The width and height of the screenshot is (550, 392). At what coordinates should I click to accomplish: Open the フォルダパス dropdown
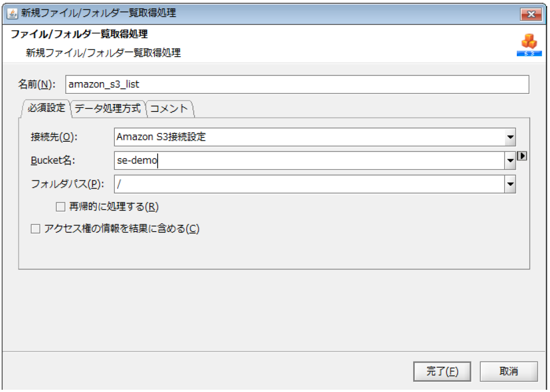point(509,184)
